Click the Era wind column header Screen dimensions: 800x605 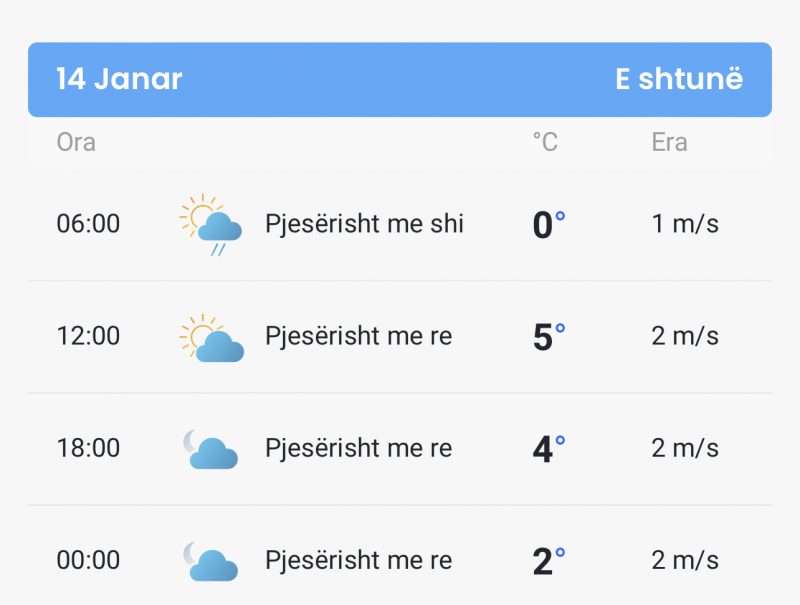click(x=669, y=142)
